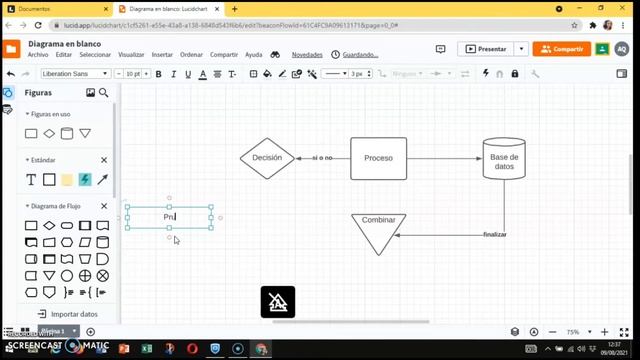
Task: Open Opera from the Windows taskbar
Action: (x=193, y=349)
